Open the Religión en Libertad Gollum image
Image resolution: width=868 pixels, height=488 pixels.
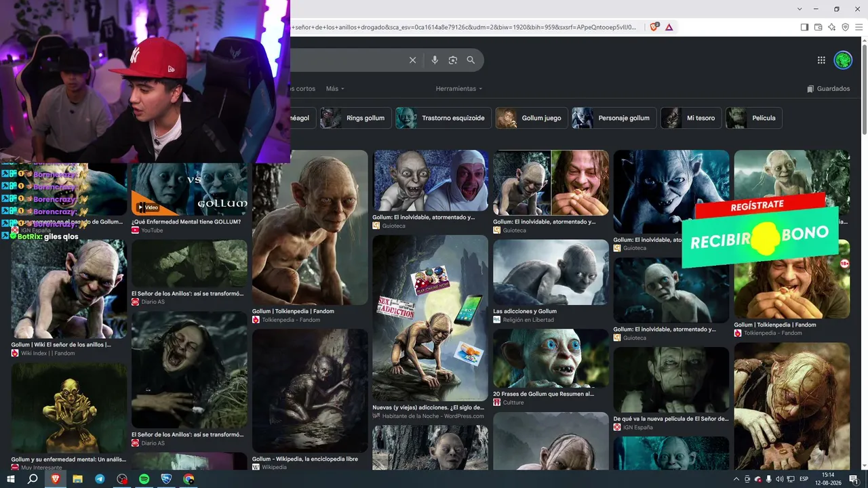click(551, 272)
